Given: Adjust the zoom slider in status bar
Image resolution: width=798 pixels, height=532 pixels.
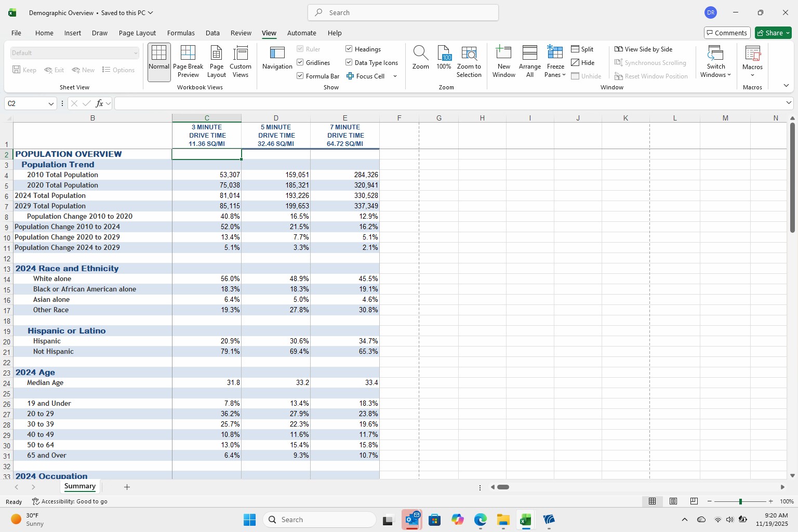Looking at the screenshot, I should click(x=740, y=501).
